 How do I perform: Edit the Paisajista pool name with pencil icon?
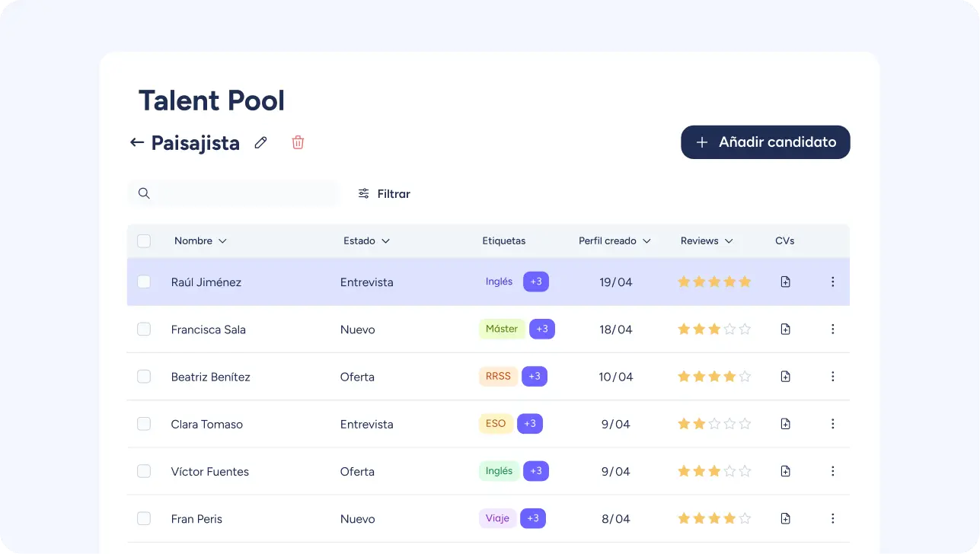coord(261,142)
